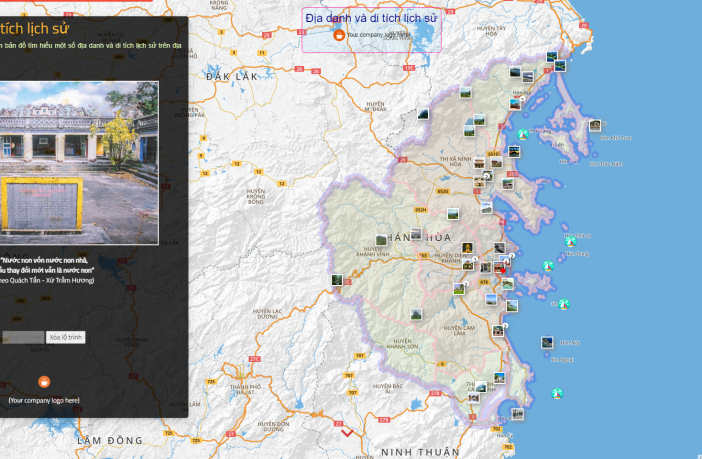The width and height of the screenshot is (702, 459).
Task: Click the HUYỆN BÁC ÁI label
Action: (x=388, y=388)
